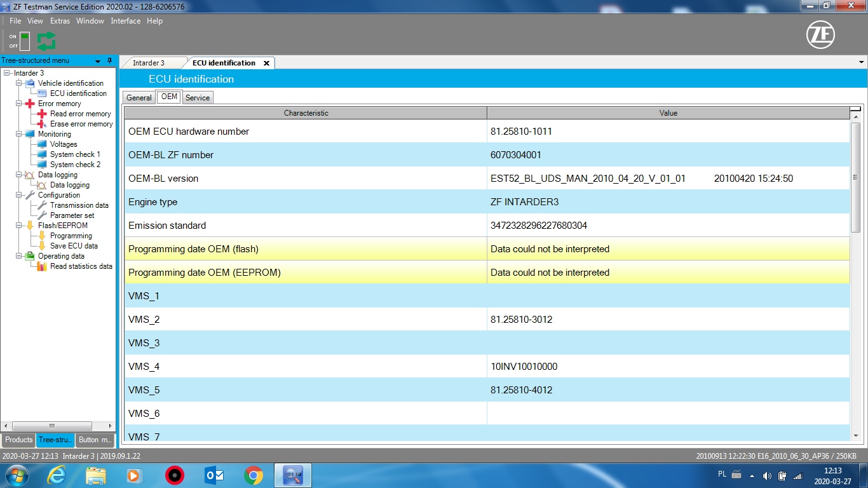Launch Windows Media Player from the taskbar

(x=135, y=475)
